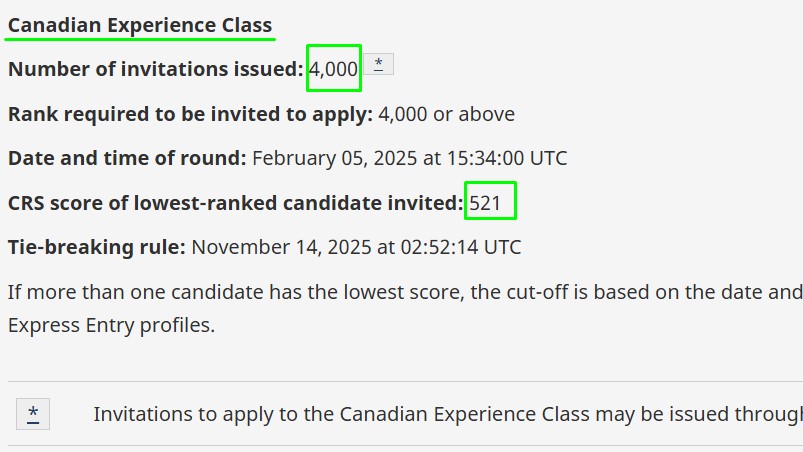Viewport: 803px width, 452px height.
Task: Click the "CRS score of lowest-ranked candidate" label
Action: [236, 203]
